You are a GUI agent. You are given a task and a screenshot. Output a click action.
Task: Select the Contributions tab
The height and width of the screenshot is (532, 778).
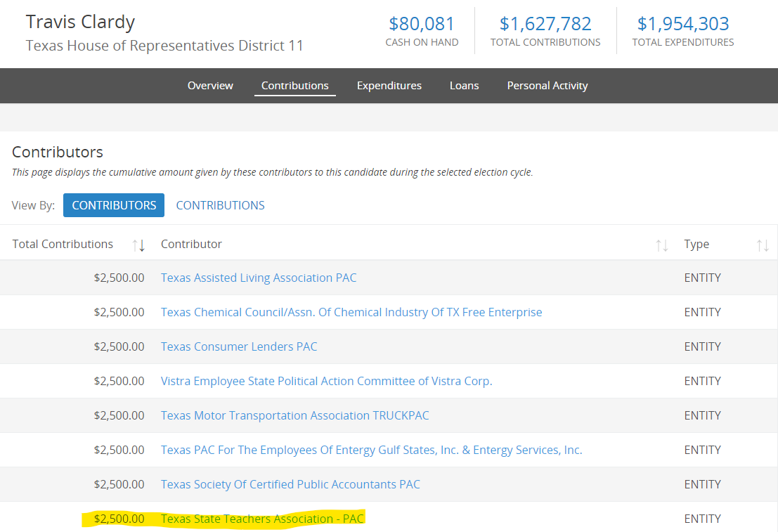tap(294, 85)
